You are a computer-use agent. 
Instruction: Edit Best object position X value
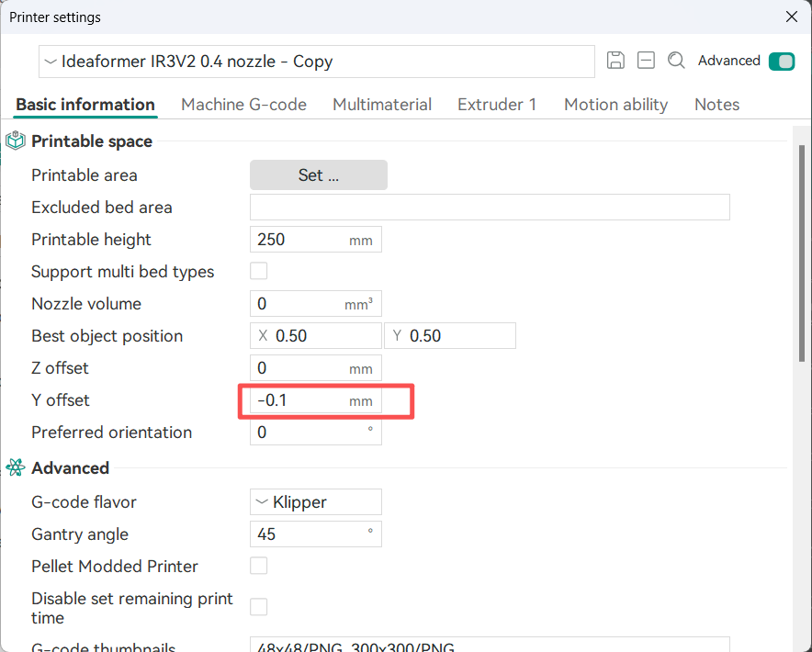click(315, 335)
